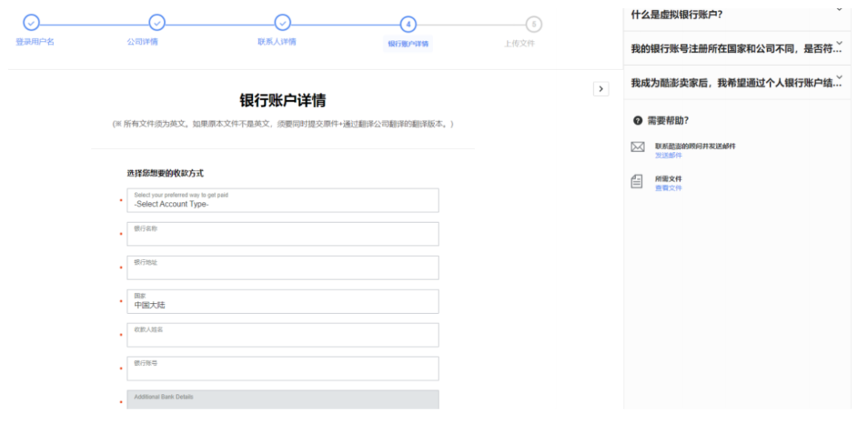The width and height of the screenshot is (868, 444).
Task: Click the document icon for required files
Action: coord(637,182)
